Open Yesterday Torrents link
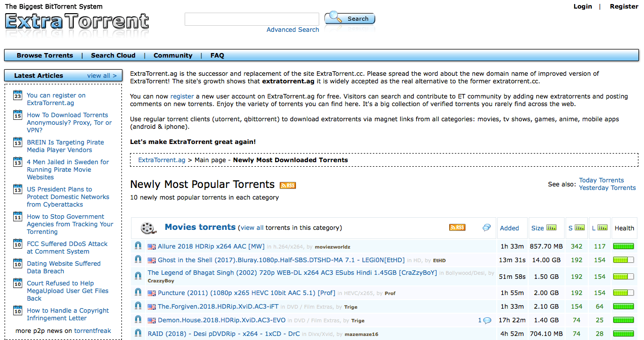The width and height of the screenshot is (644, 340). 608,188
